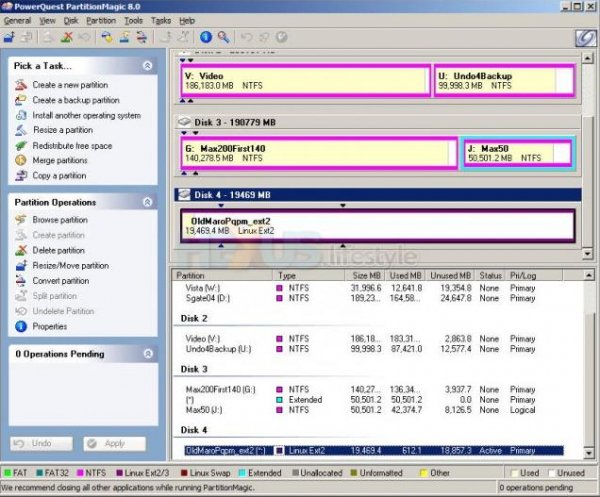This screenshot has width=600, height=497.
Task: Click Resize/Move partition link
Action: pos(70,266)
